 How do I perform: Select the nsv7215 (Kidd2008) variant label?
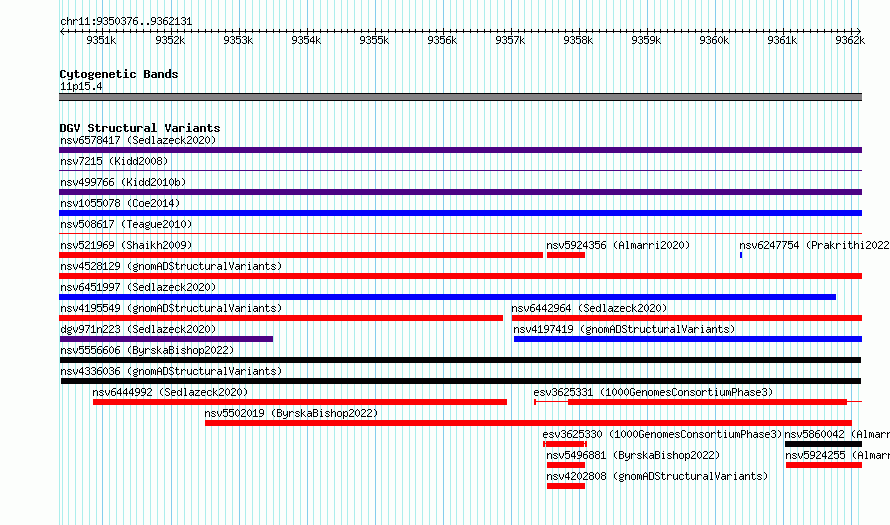click(x=114, y=161)
